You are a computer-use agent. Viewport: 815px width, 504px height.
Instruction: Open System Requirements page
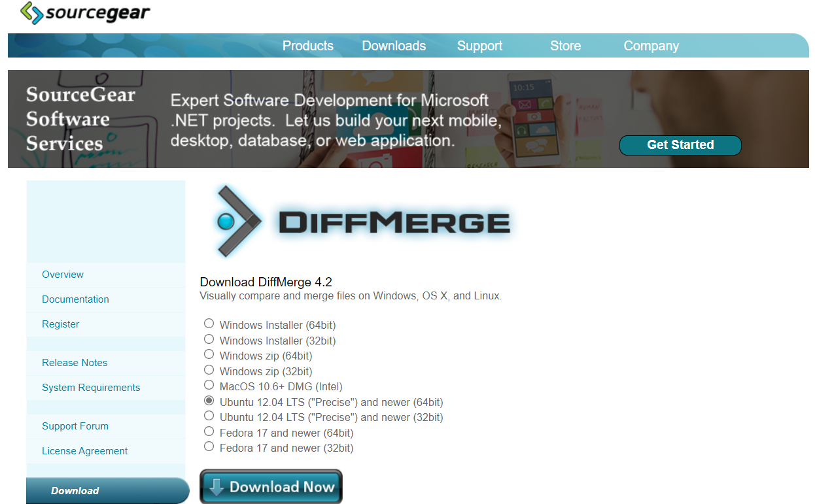click(91, 388)
